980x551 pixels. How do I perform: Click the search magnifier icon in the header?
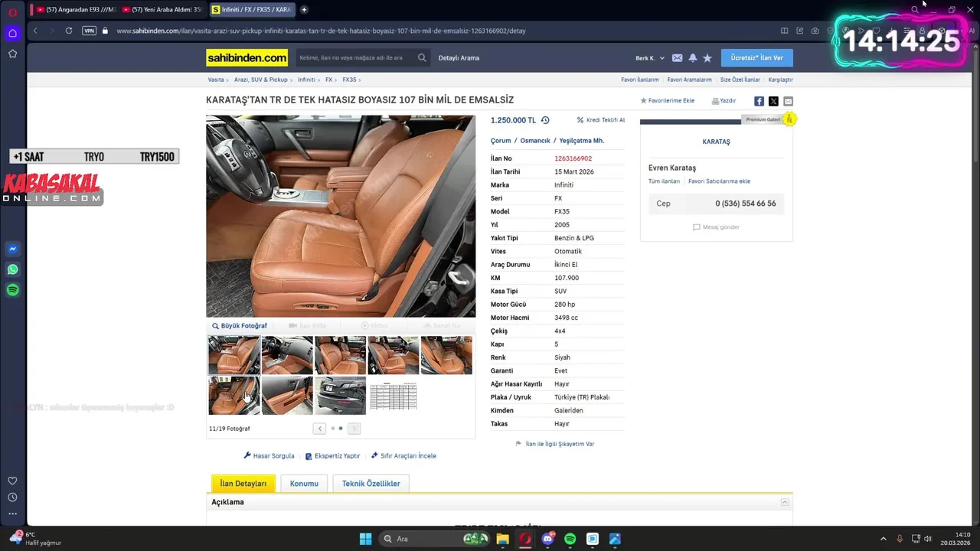[x=422, y=57]
